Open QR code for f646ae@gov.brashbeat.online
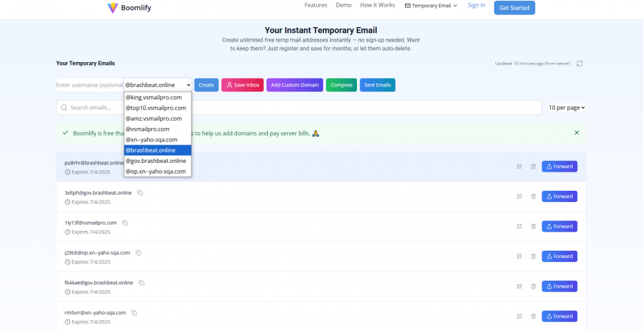Viewport: 644px width, 330px height. coord(519,286)
